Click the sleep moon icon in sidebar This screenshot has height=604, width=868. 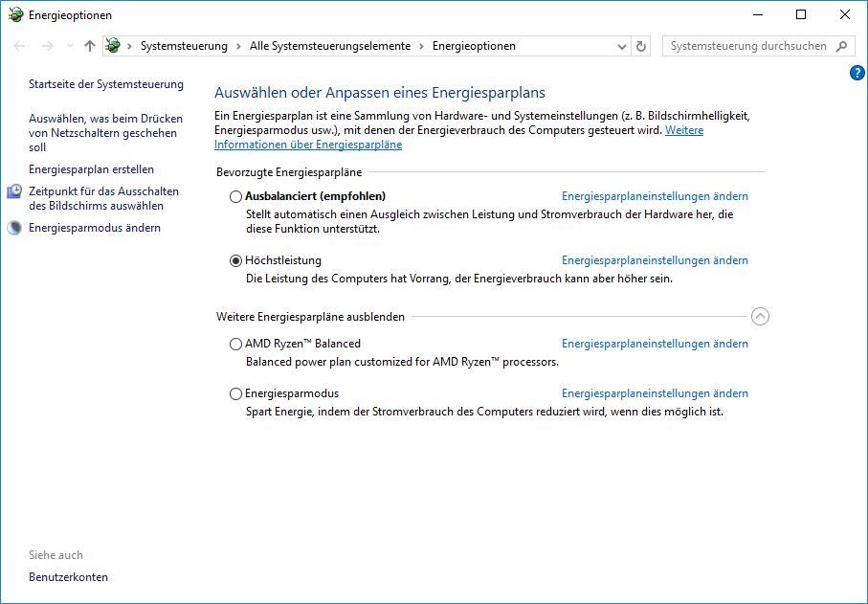(x=14, y=228)
